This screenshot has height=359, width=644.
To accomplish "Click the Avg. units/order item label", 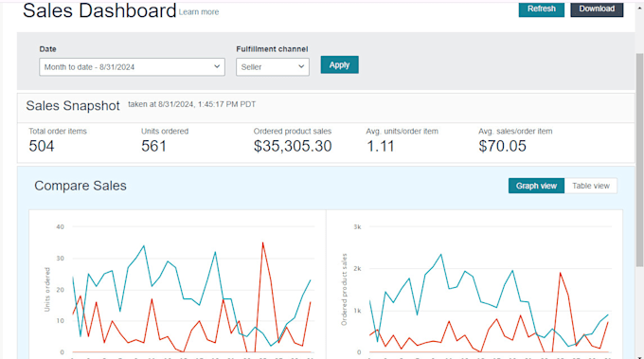I will [402, 132].
